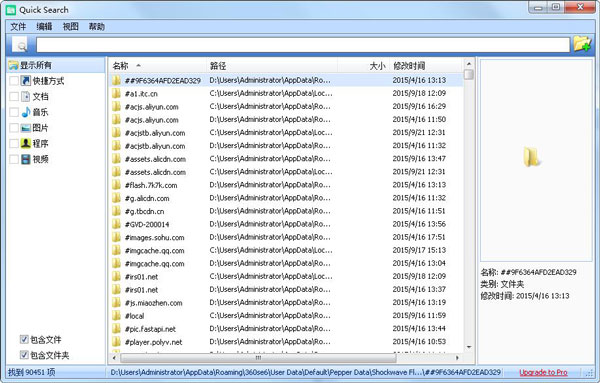Select #images.sohu.com entry name
This screenshot has height=383, width=600.
click(154, 238)
